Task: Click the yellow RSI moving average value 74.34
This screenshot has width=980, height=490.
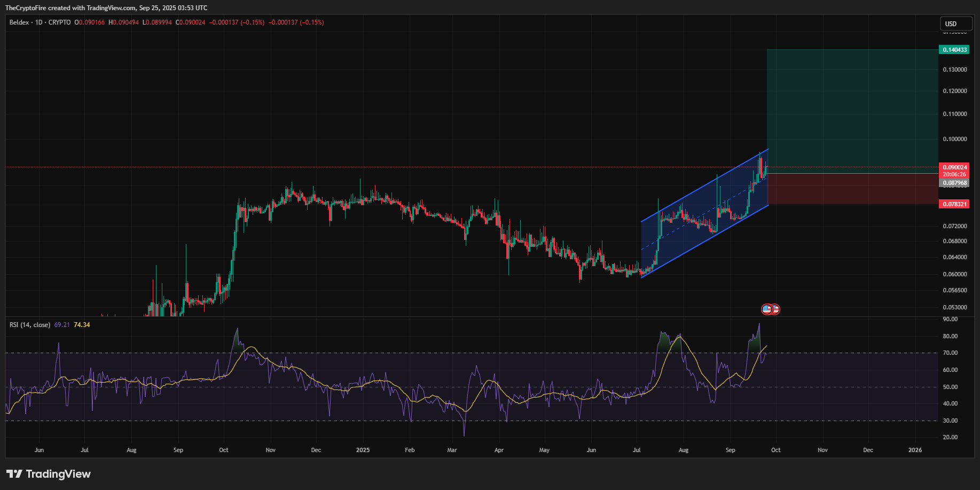Action: pyautogui.click(x=82, y=325)
